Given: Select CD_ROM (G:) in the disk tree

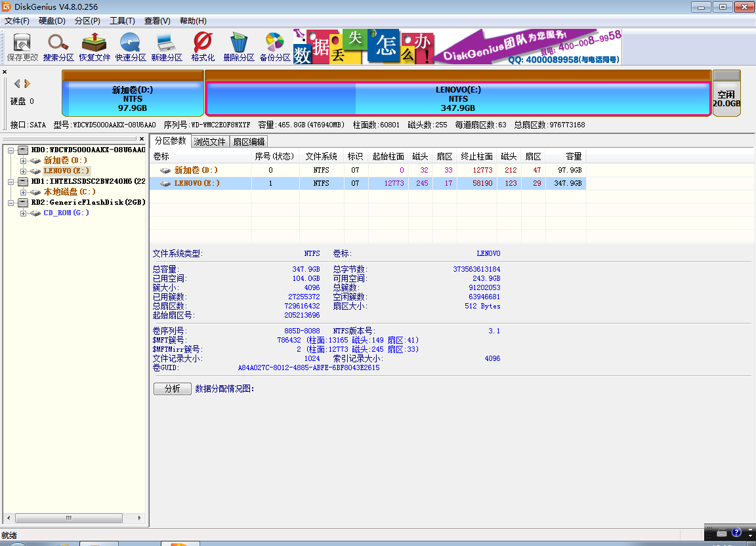Looking at the screenshot, I should 66,213.
